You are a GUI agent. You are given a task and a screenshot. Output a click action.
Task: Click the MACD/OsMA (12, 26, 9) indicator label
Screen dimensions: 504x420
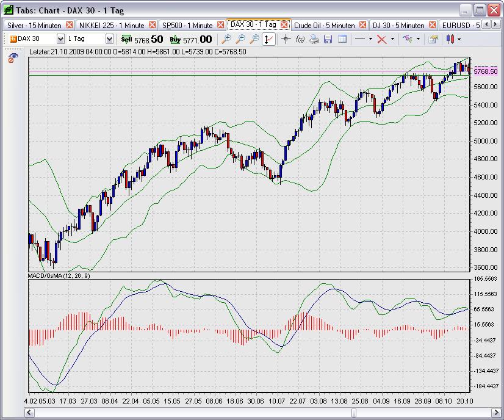(x=59, y=275)
